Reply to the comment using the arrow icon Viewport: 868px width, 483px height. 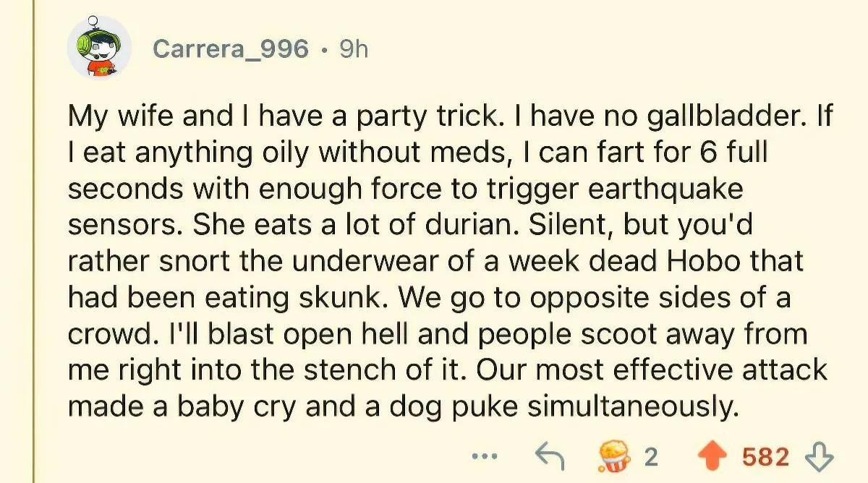pyautogui.click(x=550, y=457)
